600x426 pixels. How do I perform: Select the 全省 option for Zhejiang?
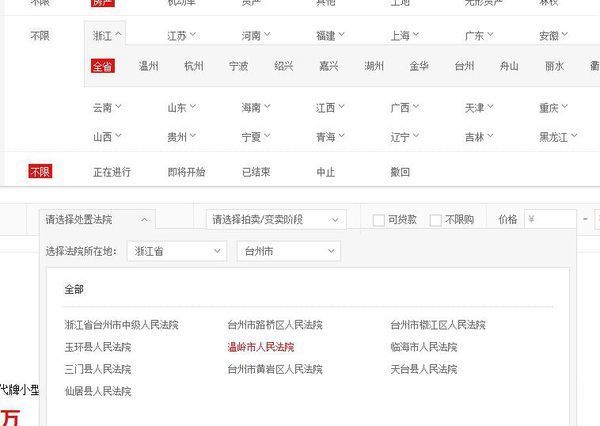pos(103,67)
